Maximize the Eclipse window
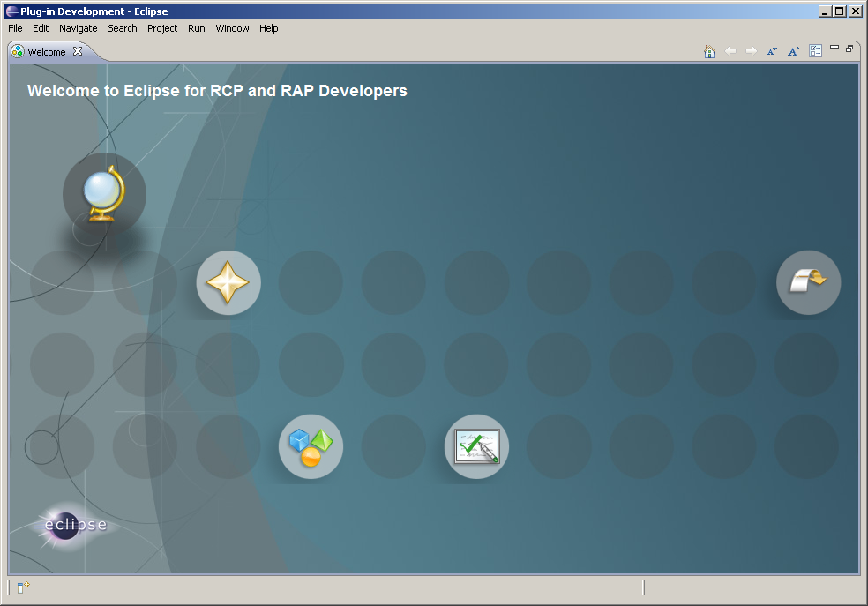Image resolution: width=868 pixels, height=606 pixels. [x=840, y=11]
